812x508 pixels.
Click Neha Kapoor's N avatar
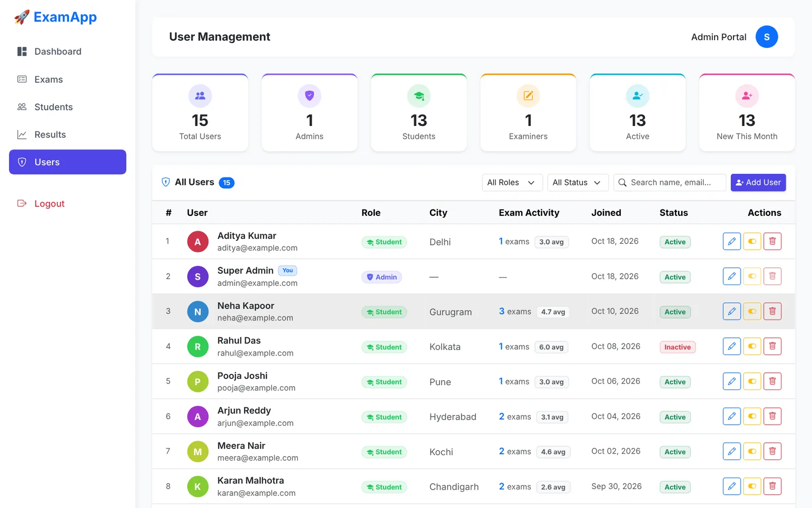tap(198, 312)
